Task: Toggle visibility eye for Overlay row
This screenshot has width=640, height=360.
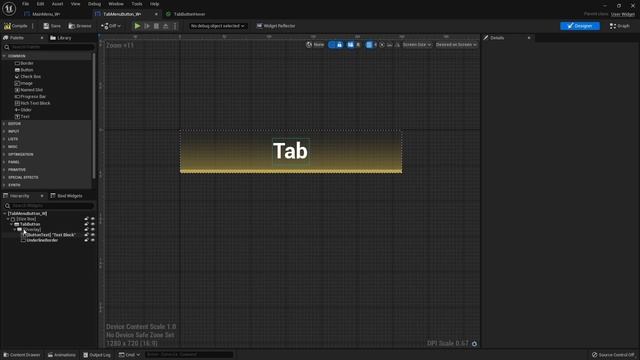Action: point(93,229)
